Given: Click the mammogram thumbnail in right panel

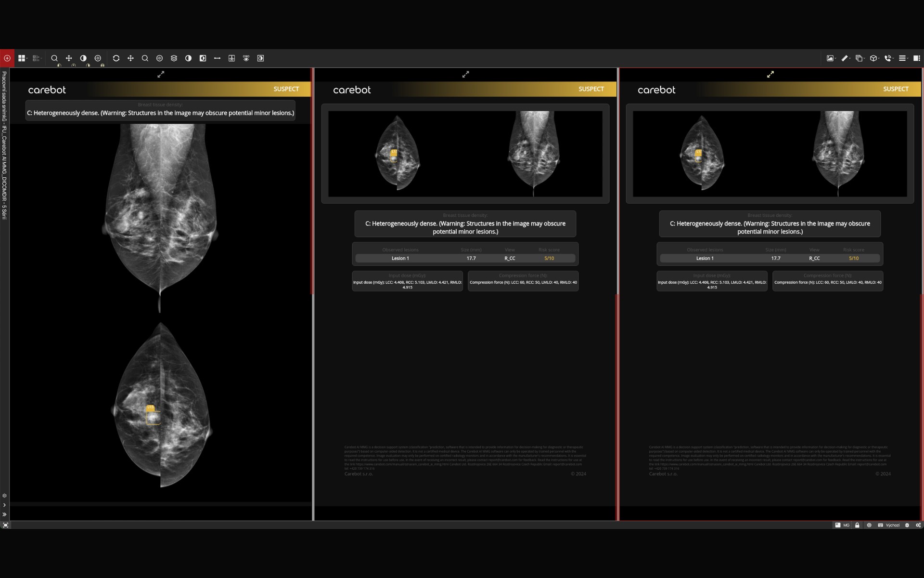Looking at the screenshot, I should click(x=770, y=154).
